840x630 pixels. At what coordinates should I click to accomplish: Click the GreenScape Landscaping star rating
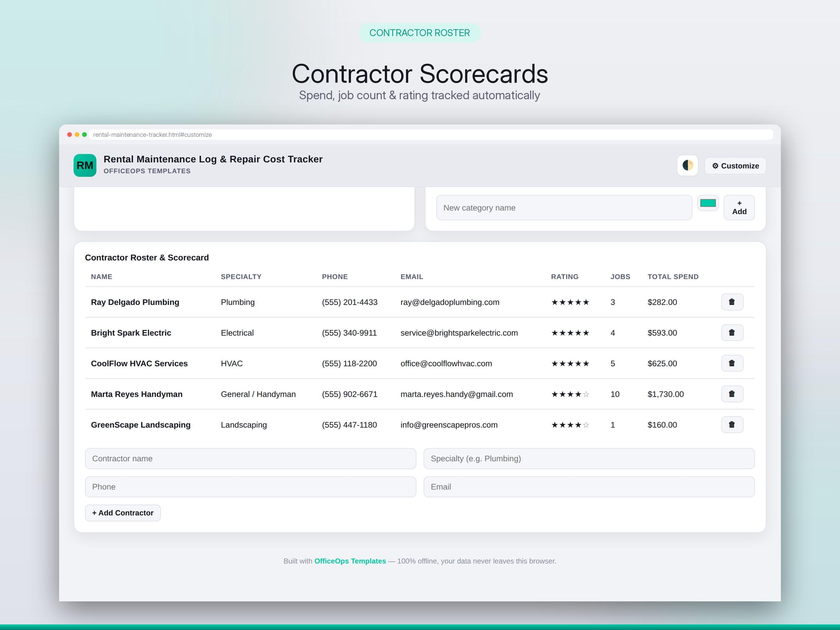(x=570, y=425)
